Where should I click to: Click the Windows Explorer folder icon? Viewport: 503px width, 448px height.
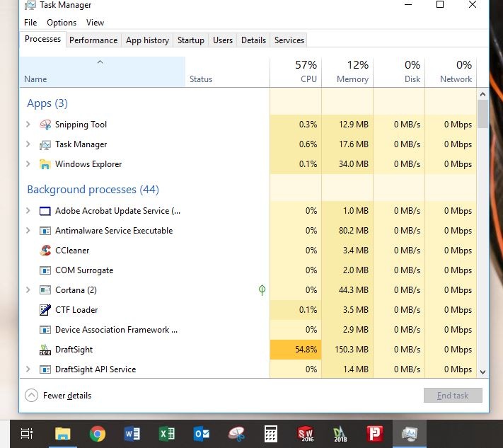[x=45, y=164]
